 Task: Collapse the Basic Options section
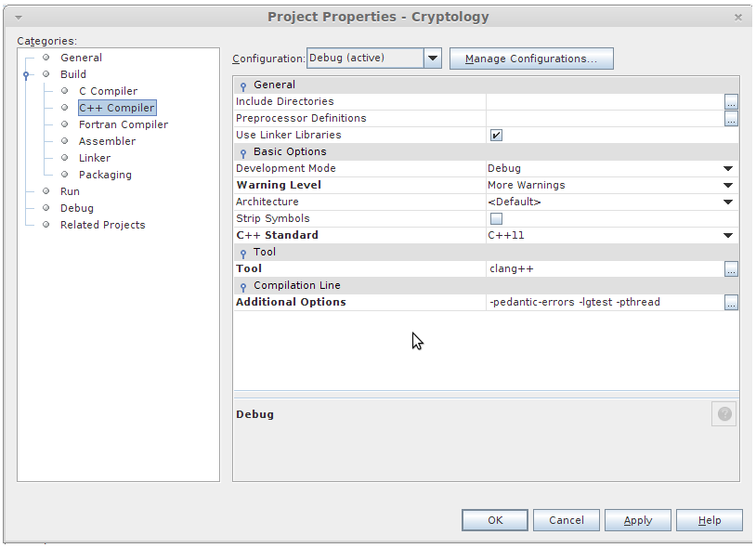pyautogui.click(x=243, y=153)
